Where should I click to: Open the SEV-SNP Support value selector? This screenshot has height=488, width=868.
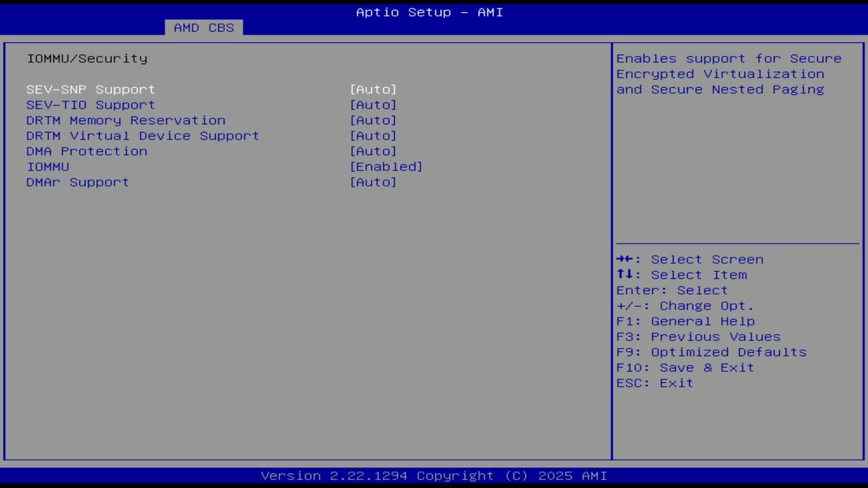(x=374, y=89)
